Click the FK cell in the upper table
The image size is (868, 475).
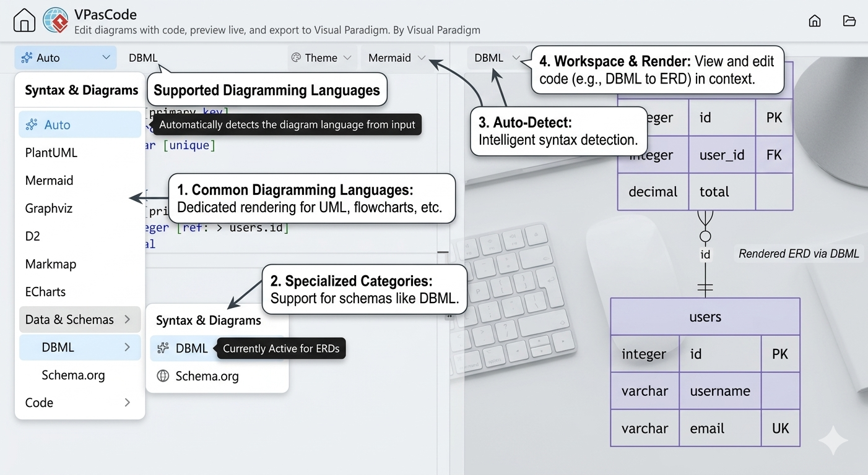click(x=774, y=155)
